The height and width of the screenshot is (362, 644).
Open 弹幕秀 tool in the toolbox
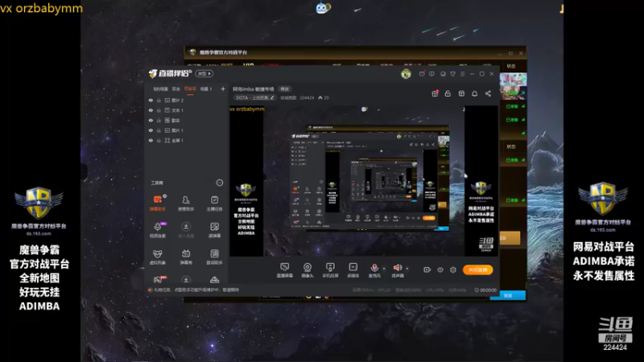click(x=186, y=257)
